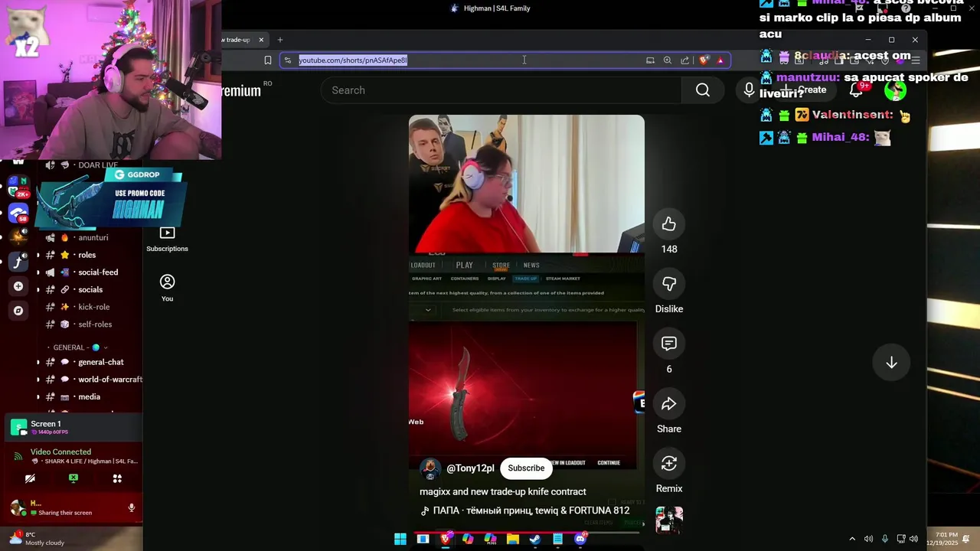This screenshot has height=551, width=980.
Task: Toggle Discord camera off button
Action: (30, 478)
